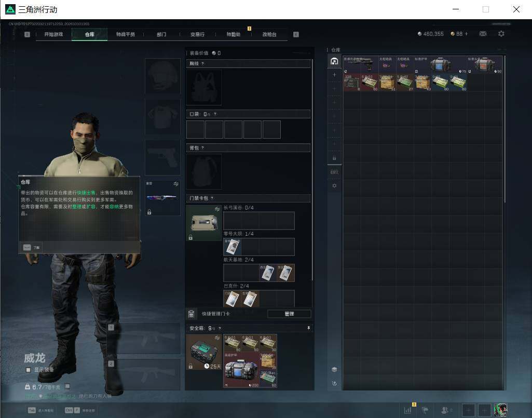Pin the 安全箱 section
Viewport: 532px width, 418px height.
coord(308,328)
